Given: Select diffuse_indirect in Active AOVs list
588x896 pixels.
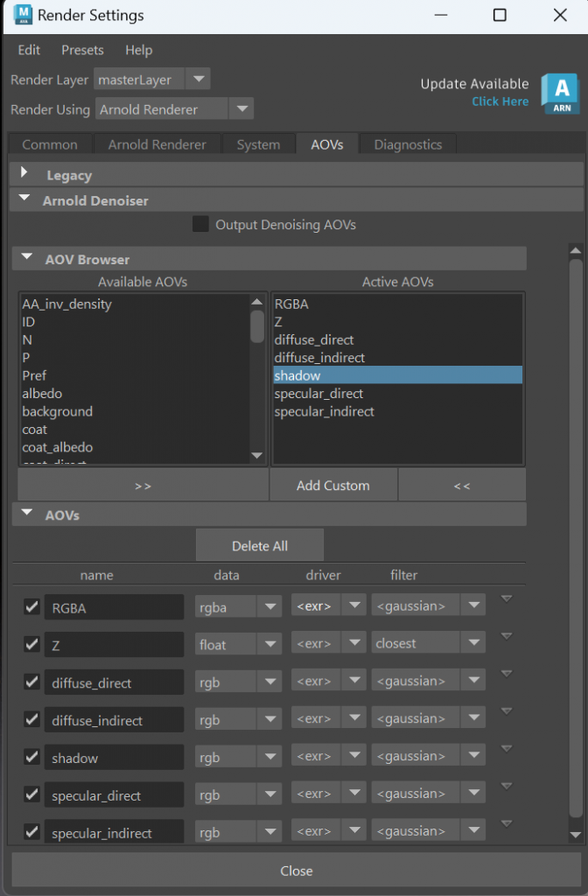Looking at the screenshot, I should click(x=397, y=357).
